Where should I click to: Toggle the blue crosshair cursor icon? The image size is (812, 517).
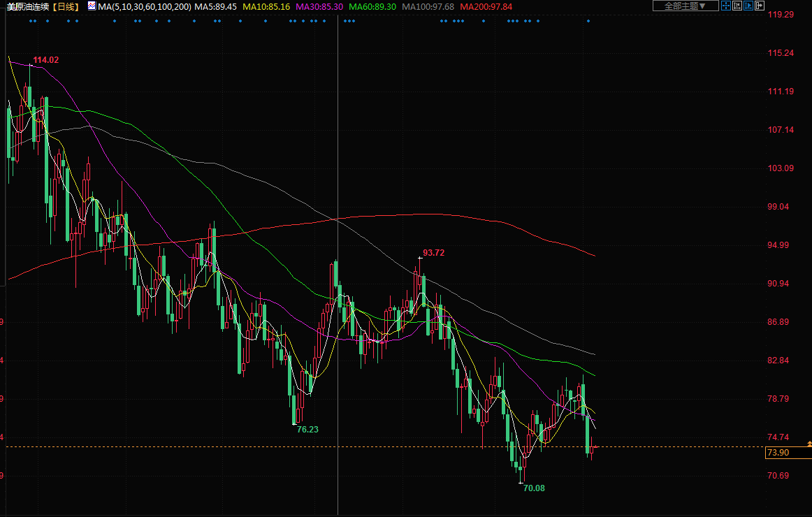pos(725,6)
